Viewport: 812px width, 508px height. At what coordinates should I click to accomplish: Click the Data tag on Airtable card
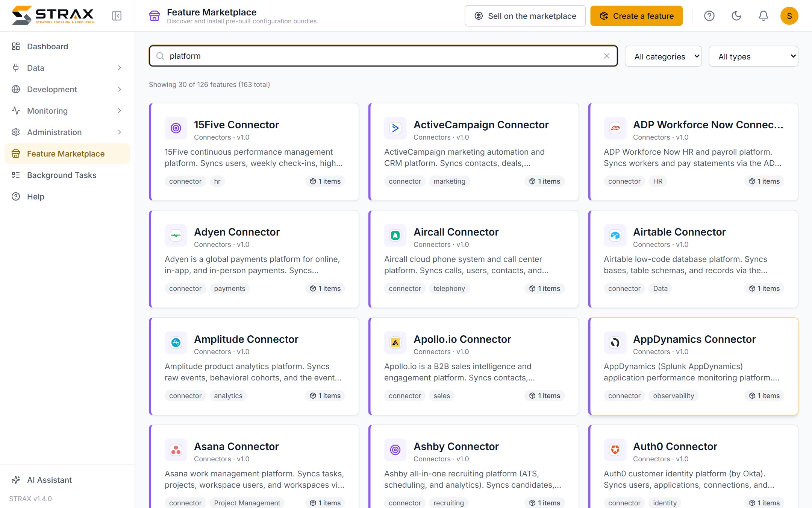661,288
